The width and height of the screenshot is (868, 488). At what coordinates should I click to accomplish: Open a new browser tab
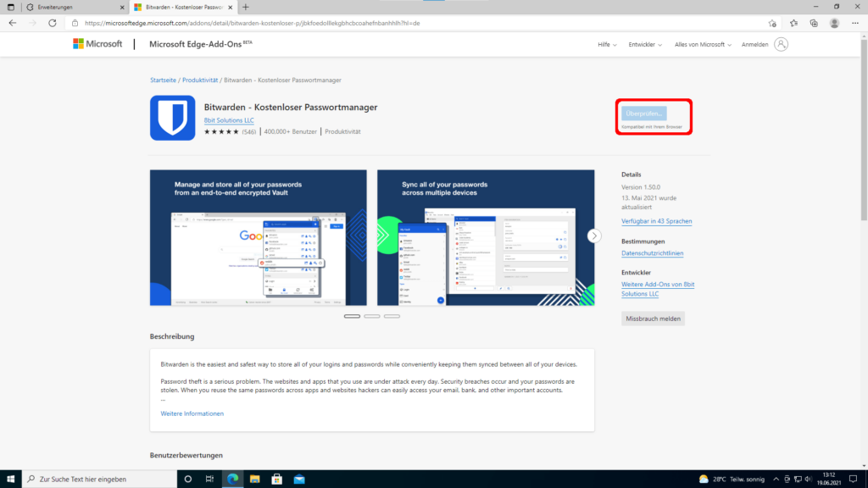click(246, 7)
